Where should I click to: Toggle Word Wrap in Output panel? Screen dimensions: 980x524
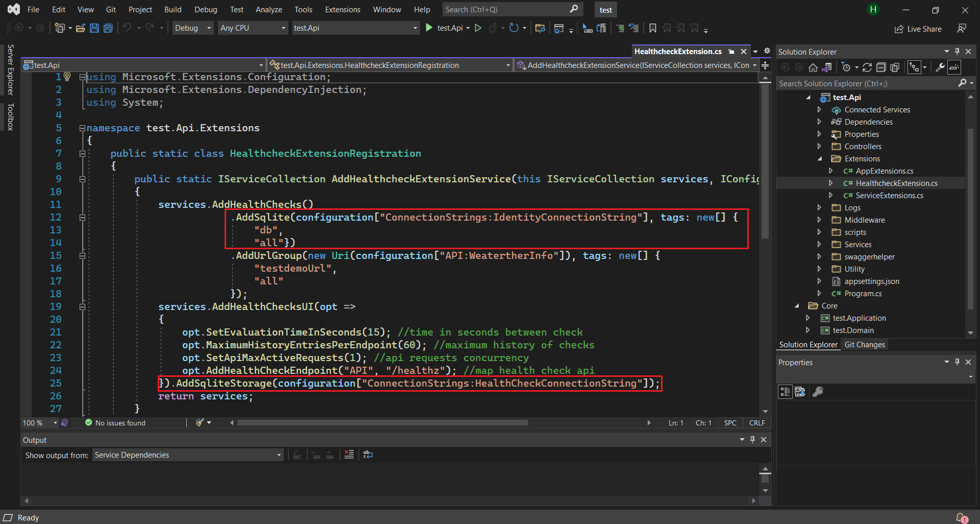368,455
